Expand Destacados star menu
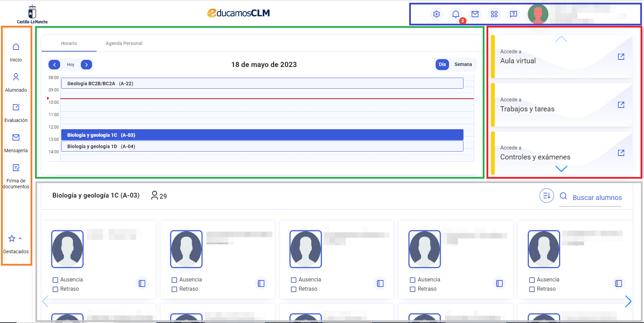Screen dimensions: 644x323 [x=16, y=244]
